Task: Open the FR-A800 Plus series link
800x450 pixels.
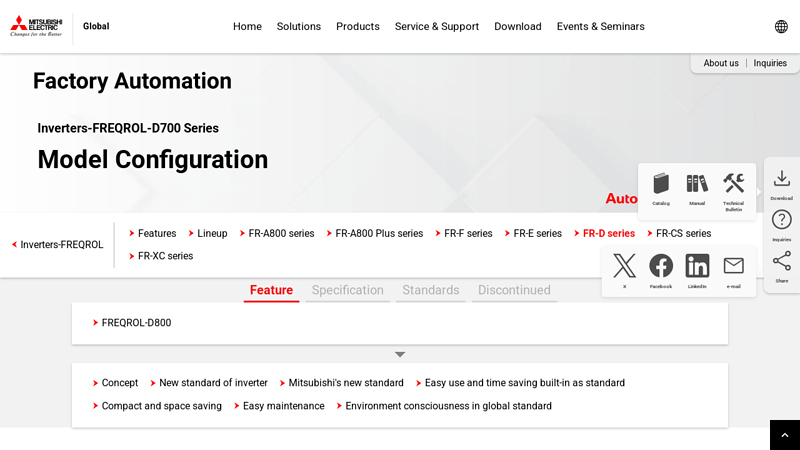Action: coord(378,234)
